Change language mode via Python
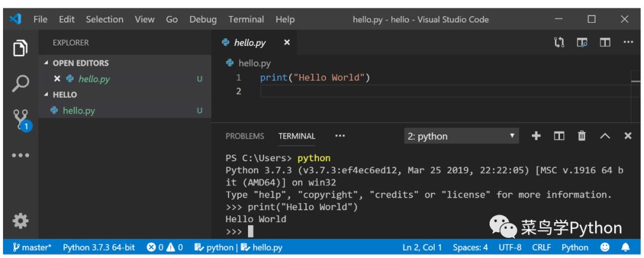Screen dimensions: 644x258 point(575,247)
